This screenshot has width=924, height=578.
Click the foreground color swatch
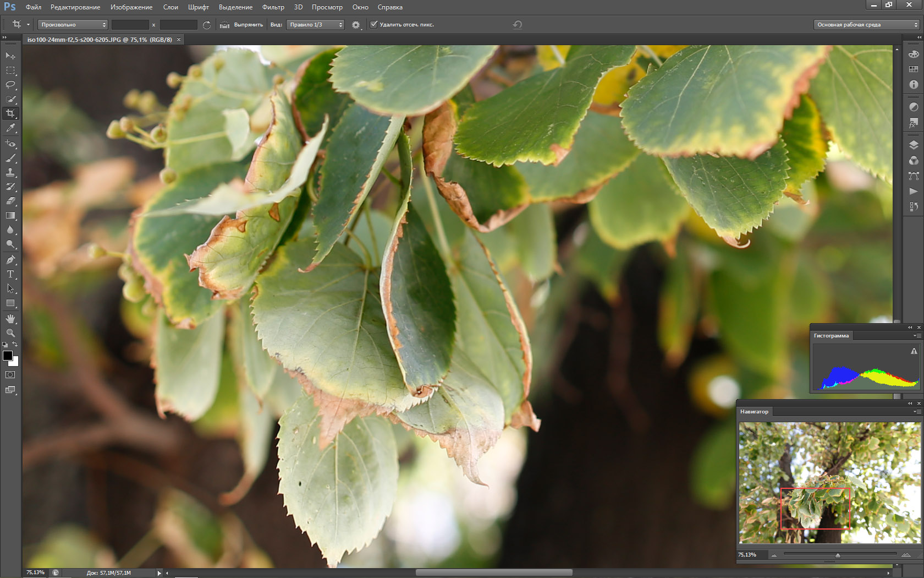[x=8, y=356]
